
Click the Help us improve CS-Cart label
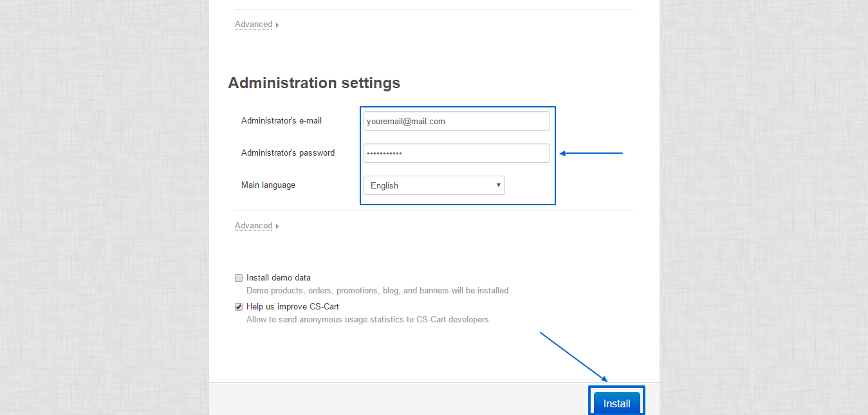tap(293, 306)
